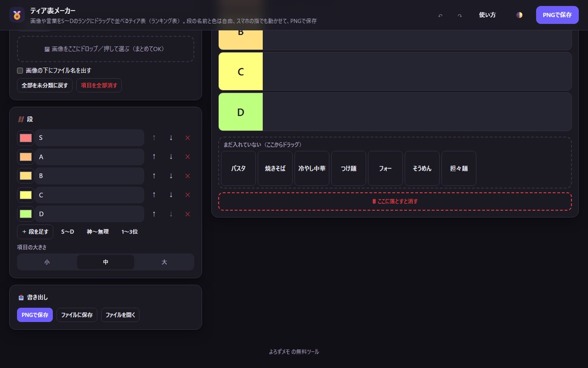588x368 pixels.
Task: Edit the tier S name field
Action: point(90,138)
